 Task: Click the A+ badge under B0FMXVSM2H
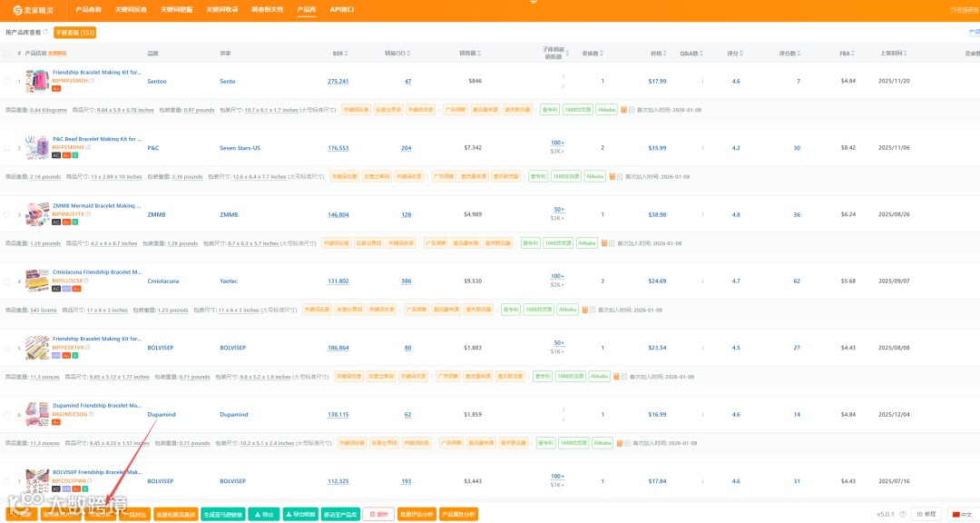56,89
